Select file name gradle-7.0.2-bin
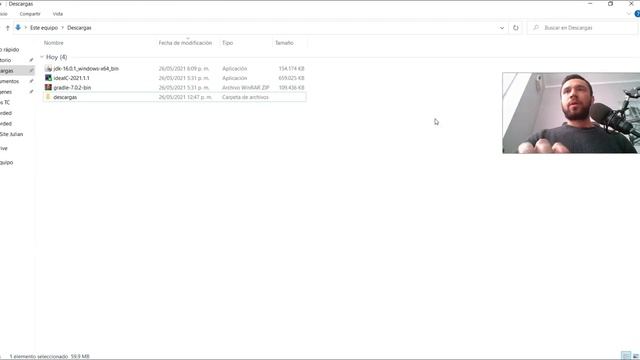640x360 pixels. [x=72, y=88]
